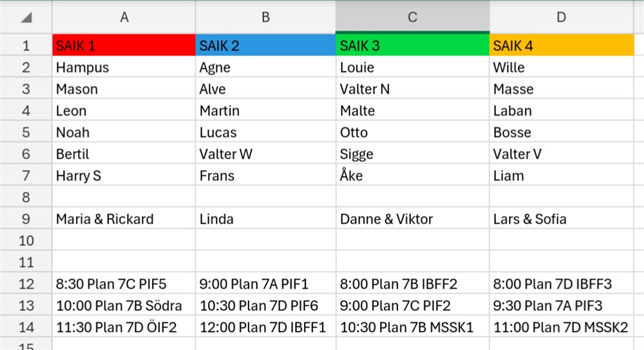Click the 8:30 Plan 7C PIF5 cell
Viewport: 644px width, 350px height.
tap(124, 284)
